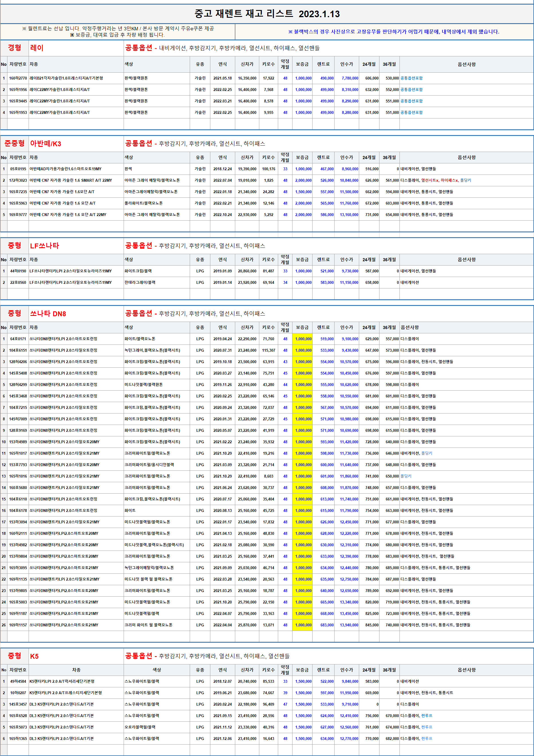Click 폴딩키 option in 165하1016 row

[406, 476]
